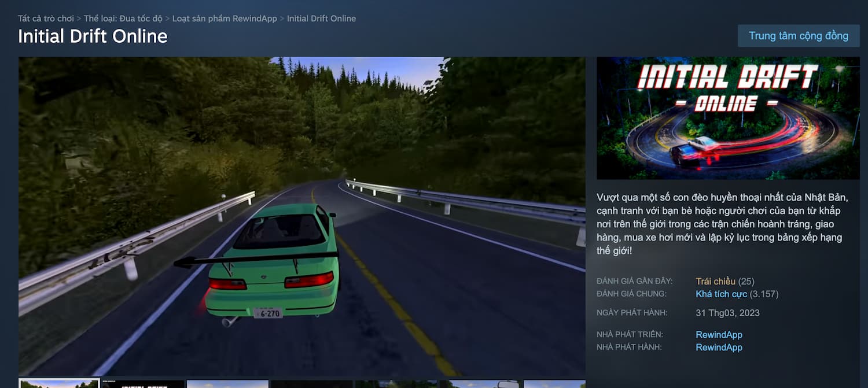Click the release date 31 Thg03, 2023
Viewport: 868px width, 388px height.
[x=727, y=313]
